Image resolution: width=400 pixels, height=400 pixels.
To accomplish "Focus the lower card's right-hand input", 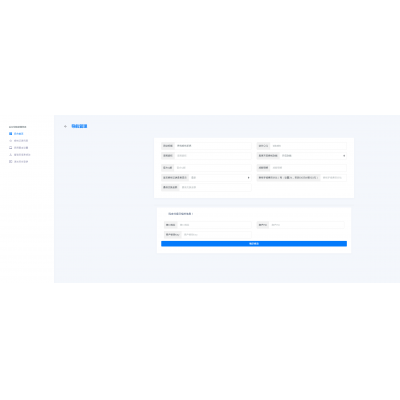I will pyautogui.click(x=307, y=225).
